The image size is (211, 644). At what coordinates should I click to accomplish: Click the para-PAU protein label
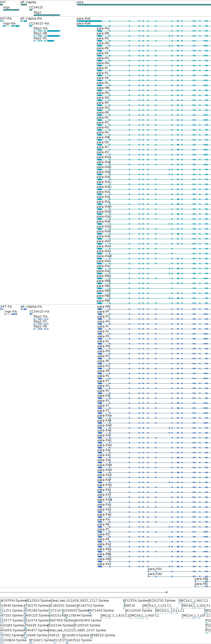point(155,574)
